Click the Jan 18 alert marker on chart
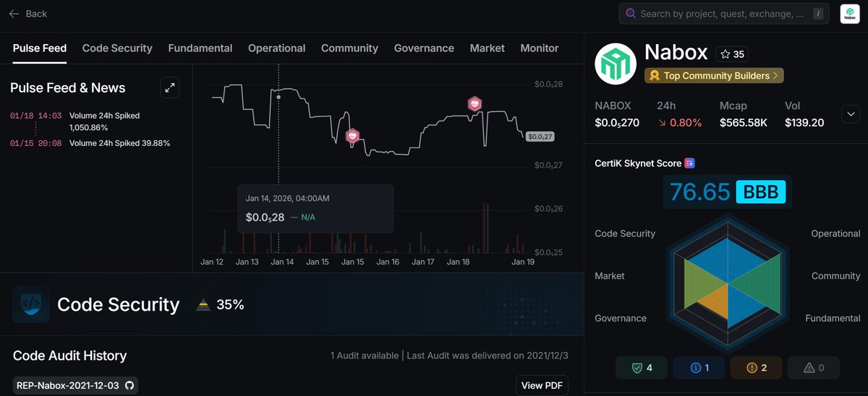Viewport: 868px width, 396px height. [475, 104]
